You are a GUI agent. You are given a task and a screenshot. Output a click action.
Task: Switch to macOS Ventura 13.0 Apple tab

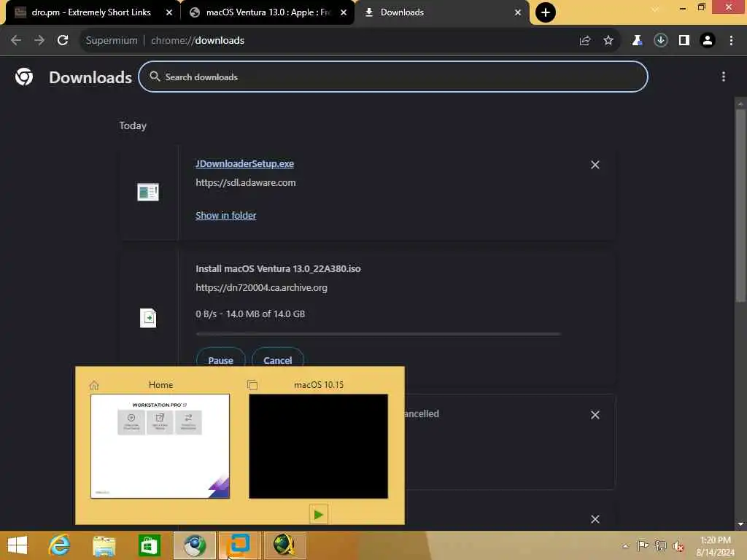coord(268,12)
